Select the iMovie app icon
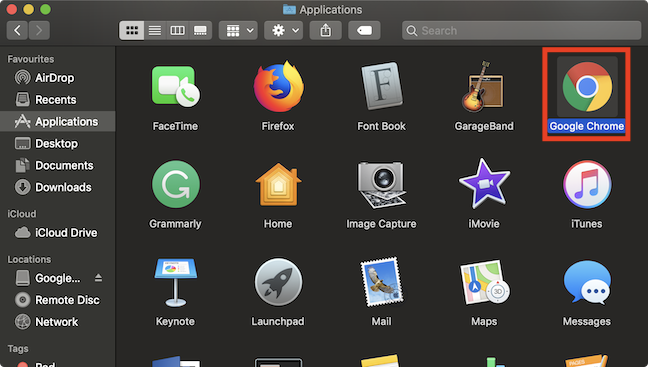This screenshot has width=648, height=367. pos(484,184)
